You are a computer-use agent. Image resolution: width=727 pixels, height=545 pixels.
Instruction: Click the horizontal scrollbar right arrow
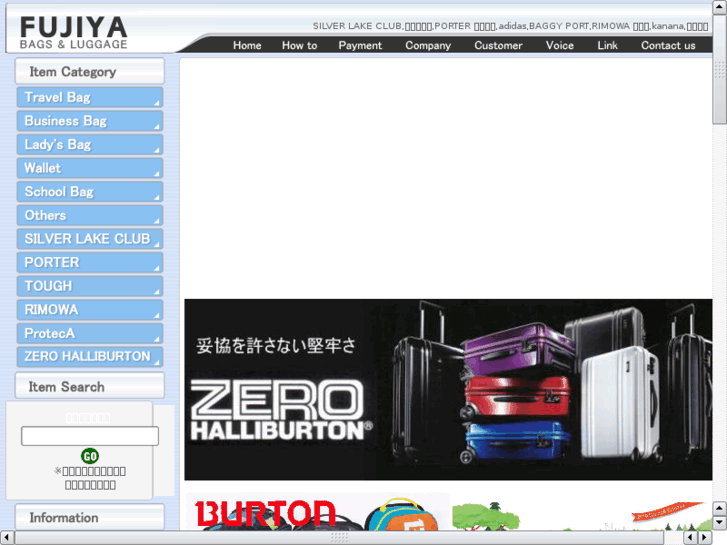pyautogui.click(x=705, y=538)
